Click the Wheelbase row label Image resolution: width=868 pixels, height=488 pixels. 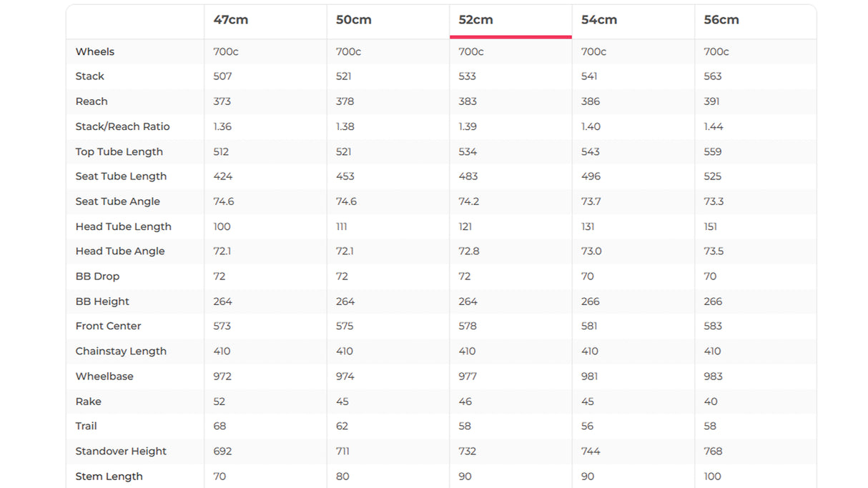104,376
